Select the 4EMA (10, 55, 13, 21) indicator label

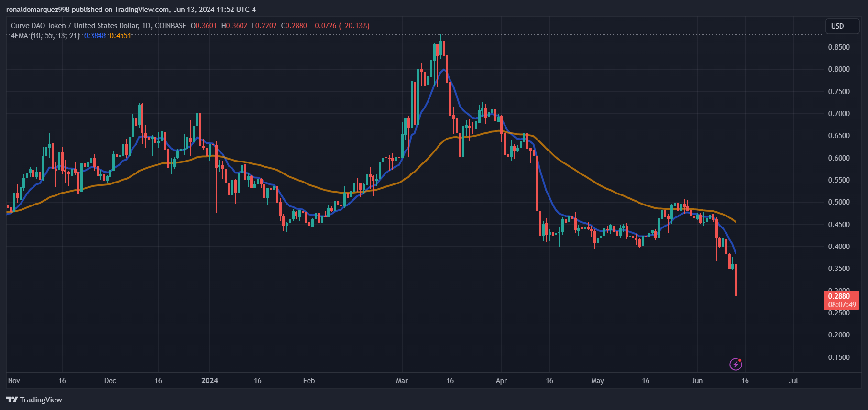pos(45,36)
